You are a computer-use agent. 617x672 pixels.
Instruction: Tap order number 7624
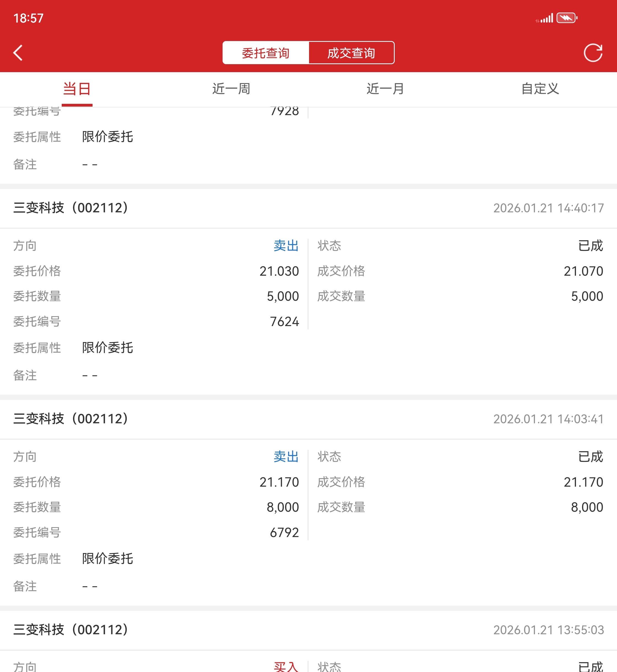click(x=284, y=321)
